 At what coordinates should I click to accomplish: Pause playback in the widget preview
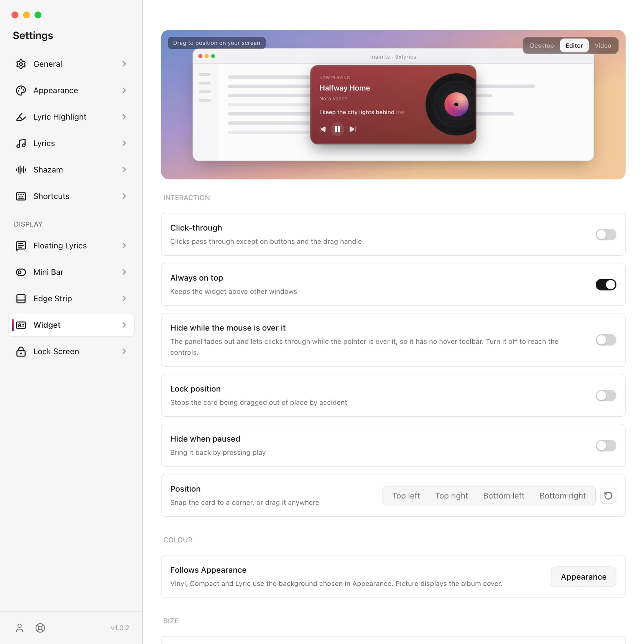(x=337, y=129)
